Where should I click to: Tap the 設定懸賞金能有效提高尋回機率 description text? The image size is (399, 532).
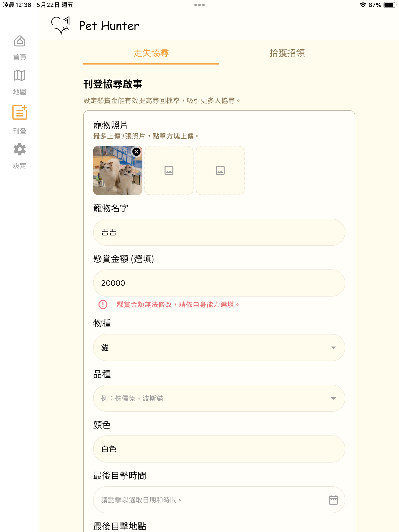(x=162, y=101)
